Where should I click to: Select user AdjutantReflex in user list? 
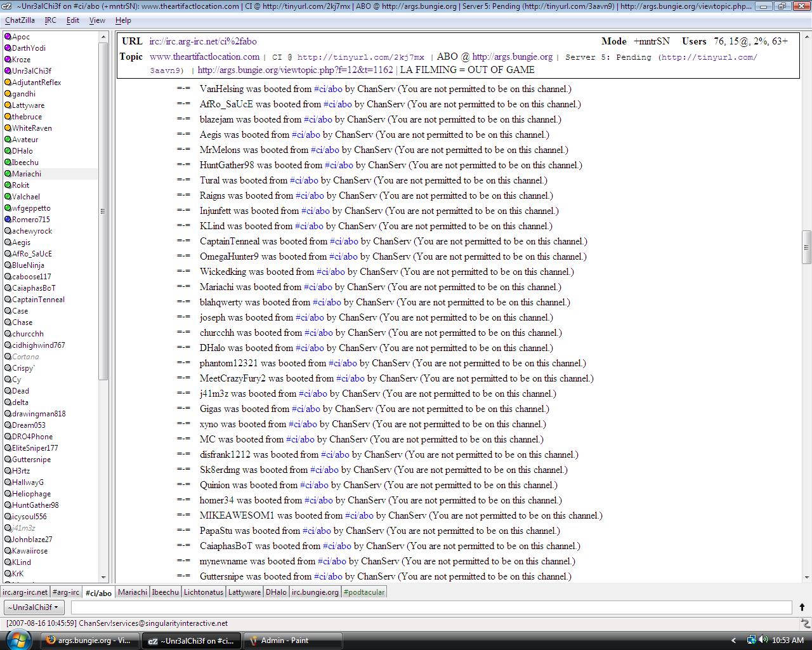[37, 83]
